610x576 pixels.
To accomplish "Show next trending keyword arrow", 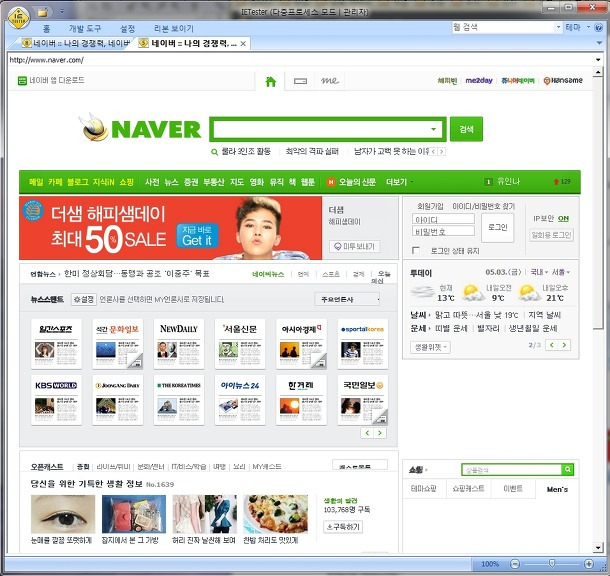I will pos(442,152).
